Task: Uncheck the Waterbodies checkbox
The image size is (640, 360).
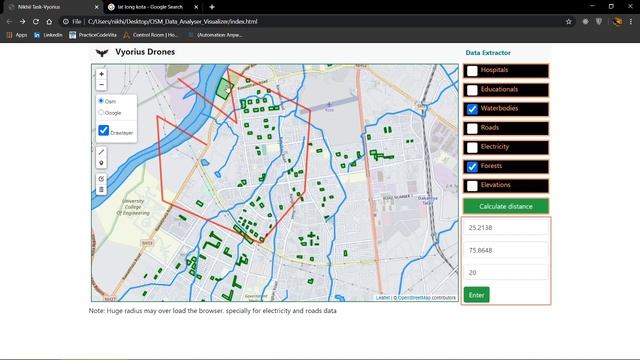Action: (472, 109)
